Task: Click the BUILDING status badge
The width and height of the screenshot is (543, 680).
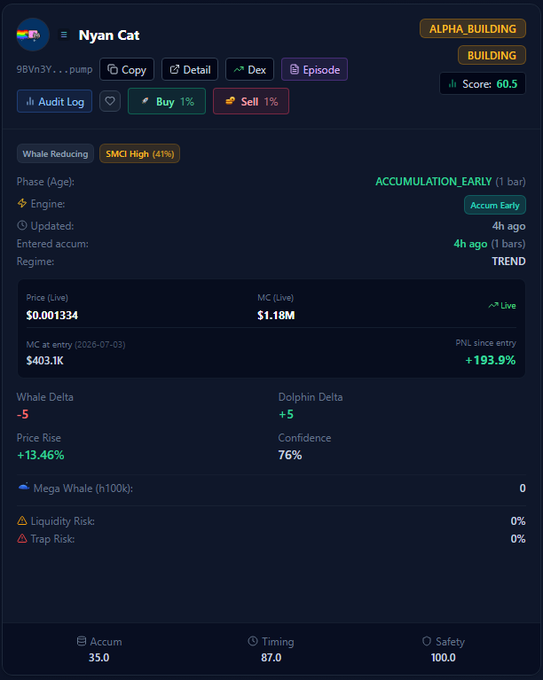Action: tap(492, 55)
